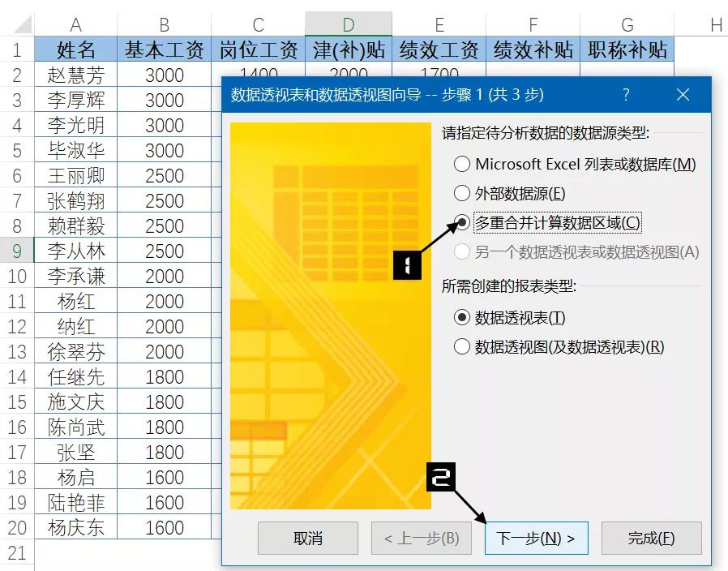
Task: Click the 基本工资 header cell
Action: pyautogui.click(x=165, y=49)
